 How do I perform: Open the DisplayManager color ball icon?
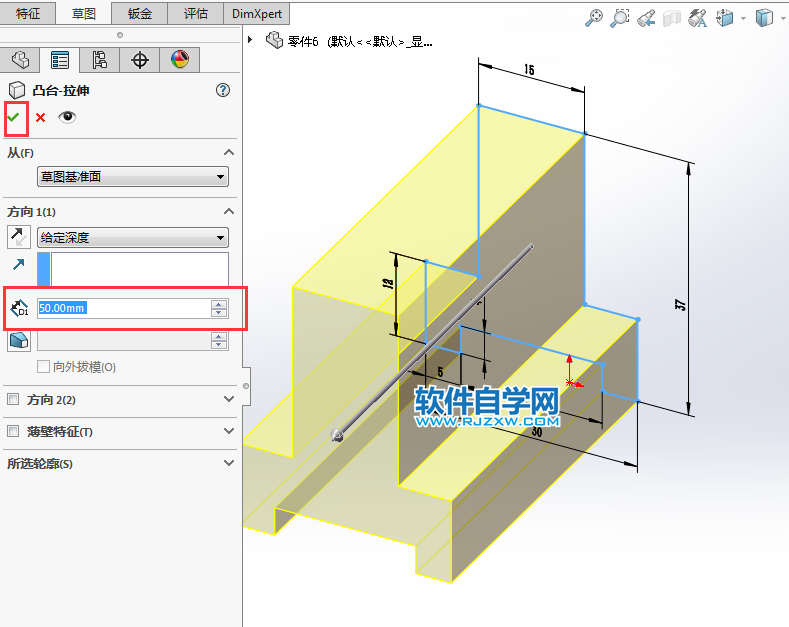pos(180,60)
